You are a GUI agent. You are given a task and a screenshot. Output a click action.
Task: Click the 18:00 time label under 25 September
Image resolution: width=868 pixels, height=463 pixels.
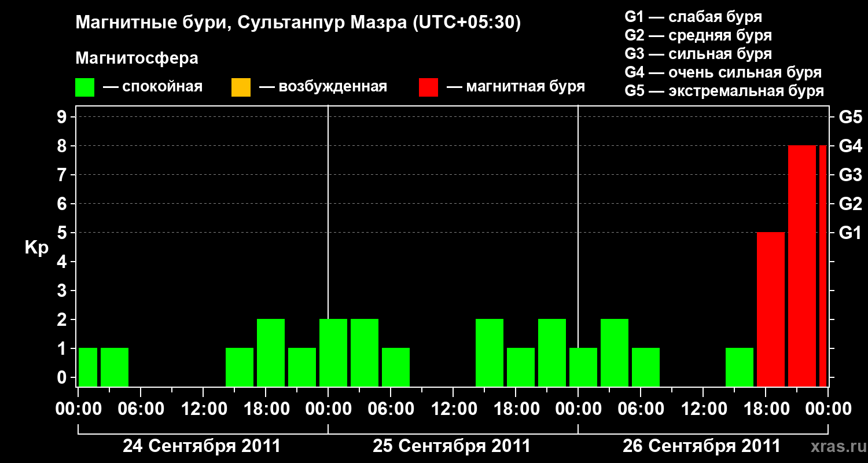pos(516,409)
